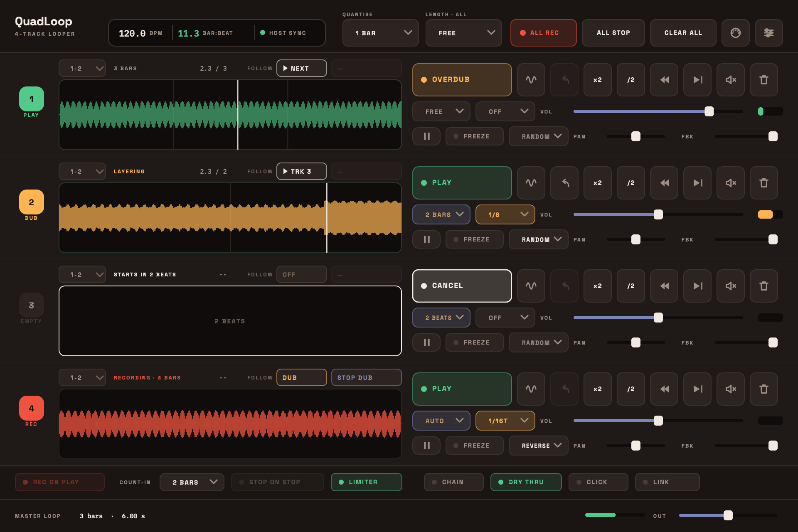This screenshot has width=798, height=532.
Task: Adjust master Out level slider
Action: click(x=728, y=515)
